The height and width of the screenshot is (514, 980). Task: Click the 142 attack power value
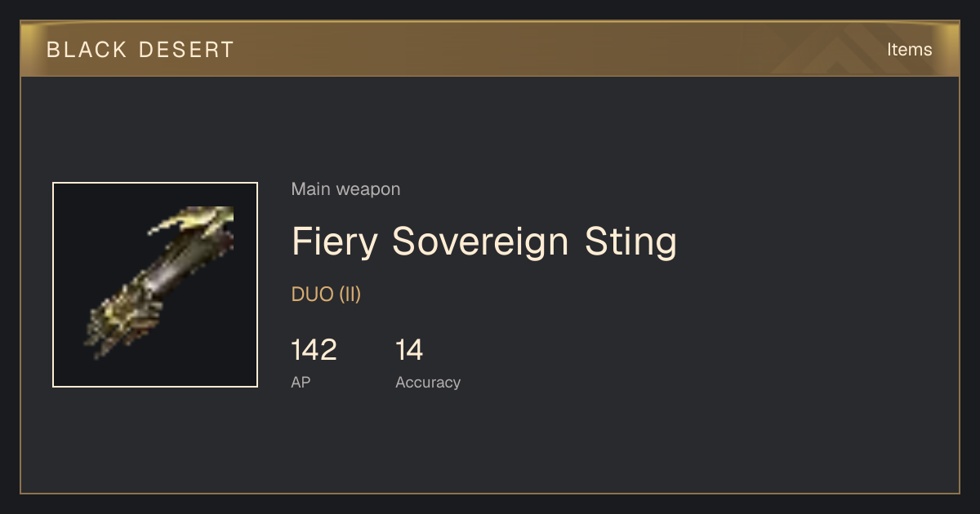pyautogui.click(x=314, y=350)
